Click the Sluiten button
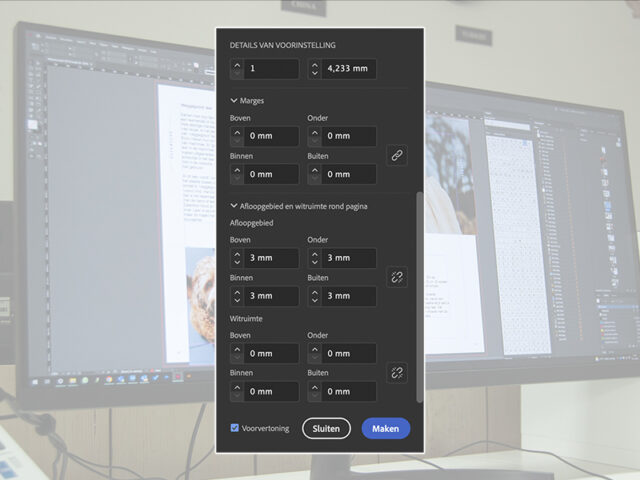The image size is (640, 480). tap(326, 428)
